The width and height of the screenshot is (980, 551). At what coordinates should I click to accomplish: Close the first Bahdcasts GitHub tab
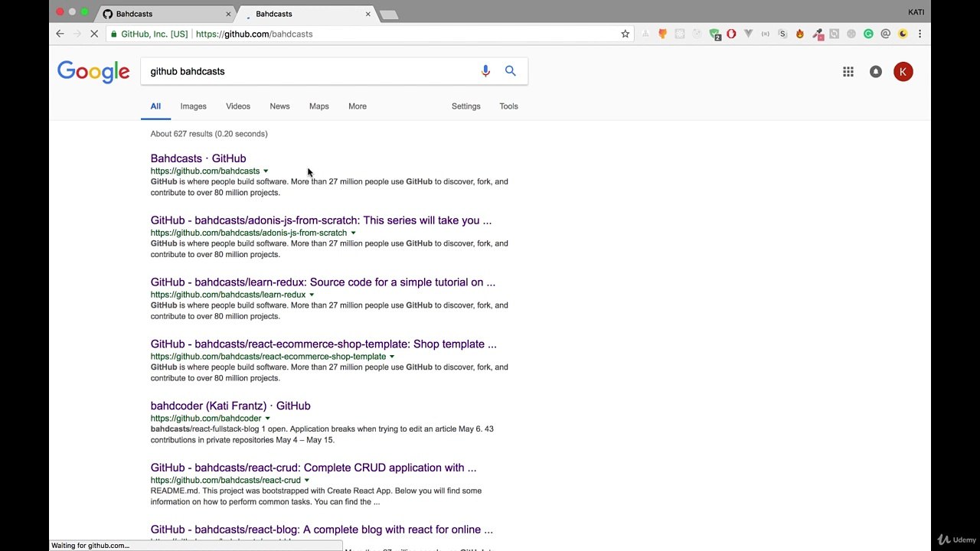228,14
